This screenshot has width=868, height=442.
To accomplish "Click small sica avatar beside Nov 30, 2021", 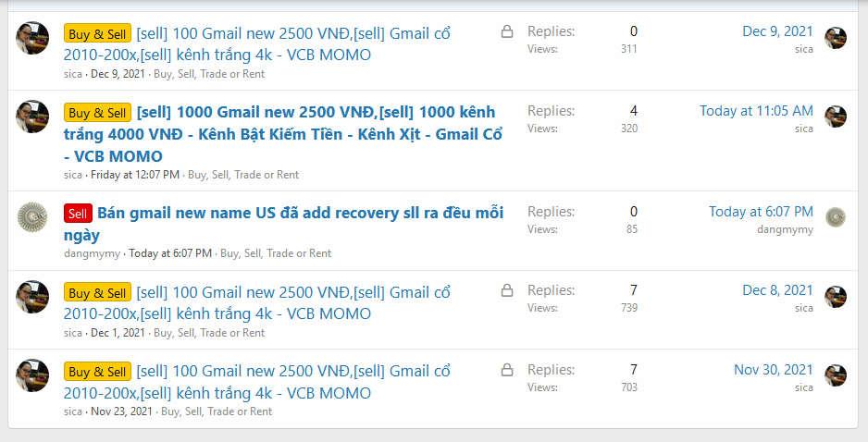I will [x=836, y=375].
